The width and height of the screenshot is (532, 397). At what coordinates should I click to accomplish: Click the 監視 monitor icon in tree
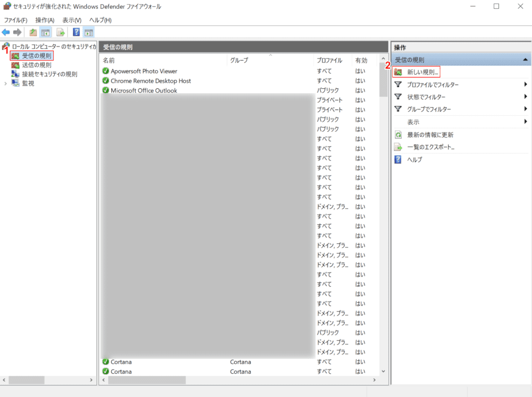point(15,83)
